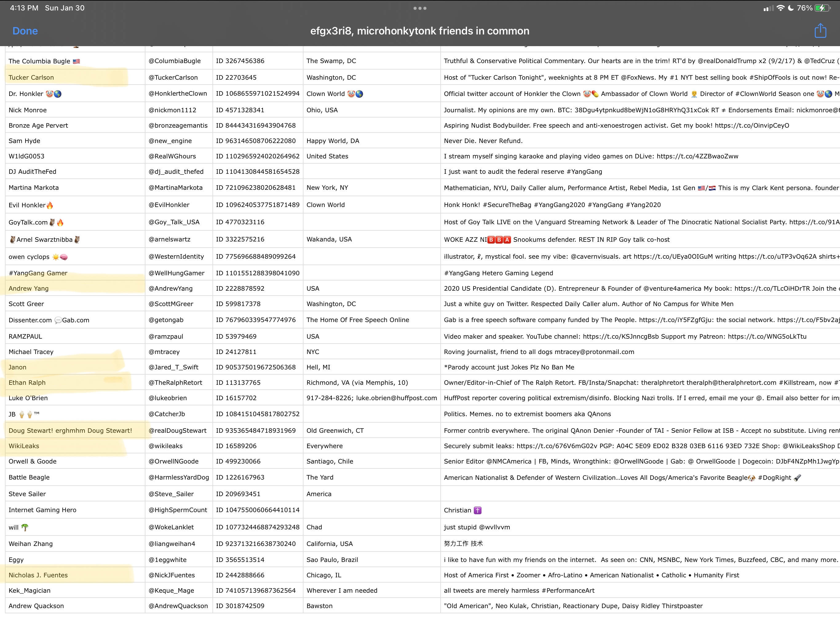840x617 pixels.
Task: Select the Santiago, Chile location
Action: tap(330, 461)
